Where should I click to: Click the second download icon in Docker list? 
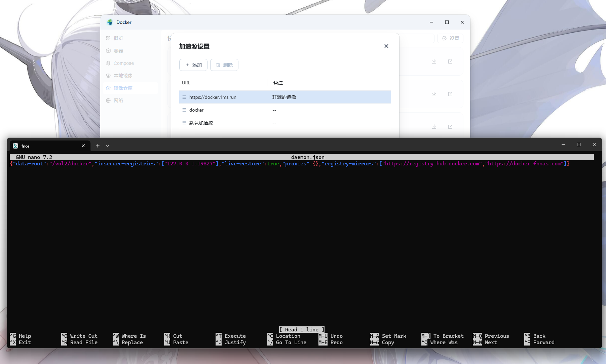(434, 94)
